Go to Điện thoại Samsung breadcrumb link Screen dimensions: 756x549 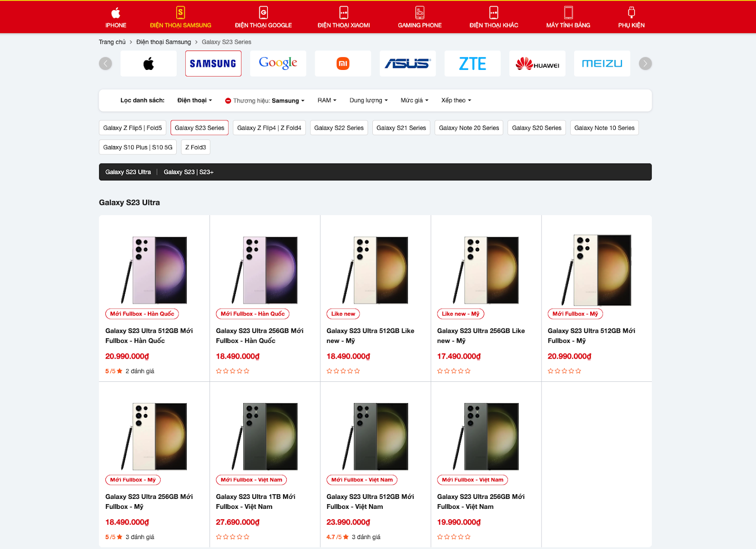163,42
